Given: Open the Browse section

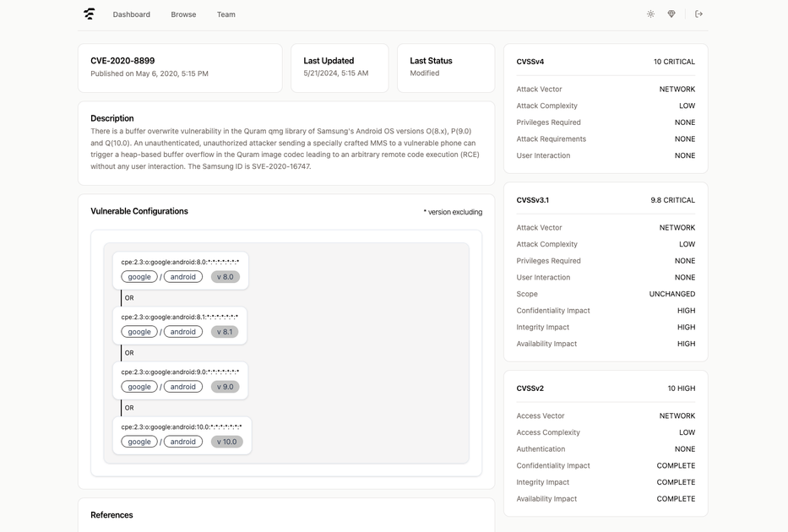Looking at the screenshot, I should 183,14.
